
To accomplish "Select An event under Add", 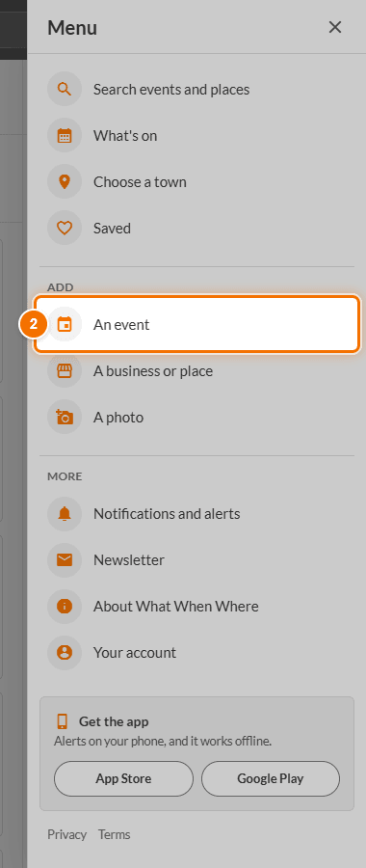I will (196, 324).
